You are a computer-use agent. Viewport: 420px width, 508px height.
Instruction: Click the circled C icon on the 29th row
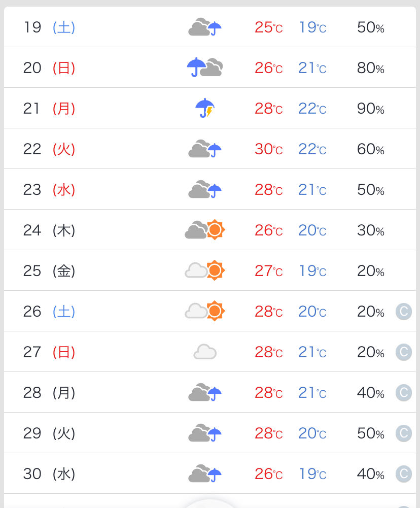[x=403, y=433]
